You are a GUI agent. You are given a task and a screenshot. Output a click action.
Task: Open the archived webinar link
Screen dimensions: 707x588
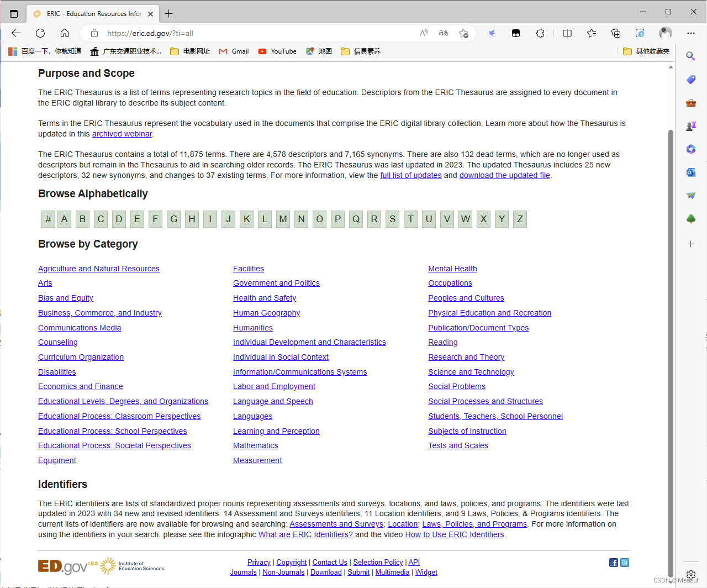pyautogui.click(x=122, y=134)
